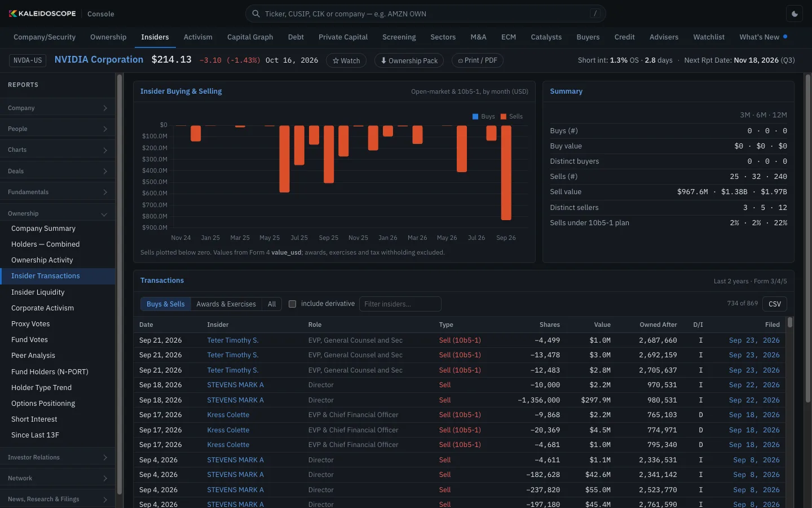Select the All transactions segment
Viewport: 812px width, 508px height.
(x=272, y=304)
